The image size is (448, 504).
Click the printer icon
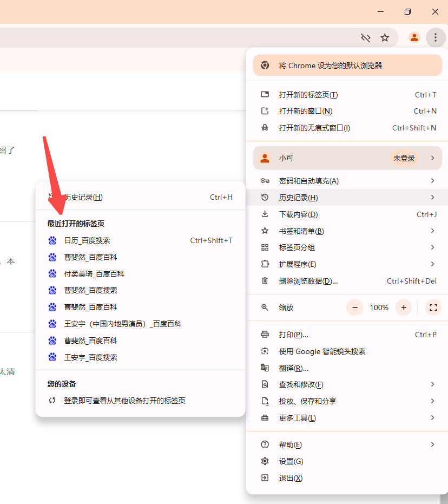(x=265, y=335)
